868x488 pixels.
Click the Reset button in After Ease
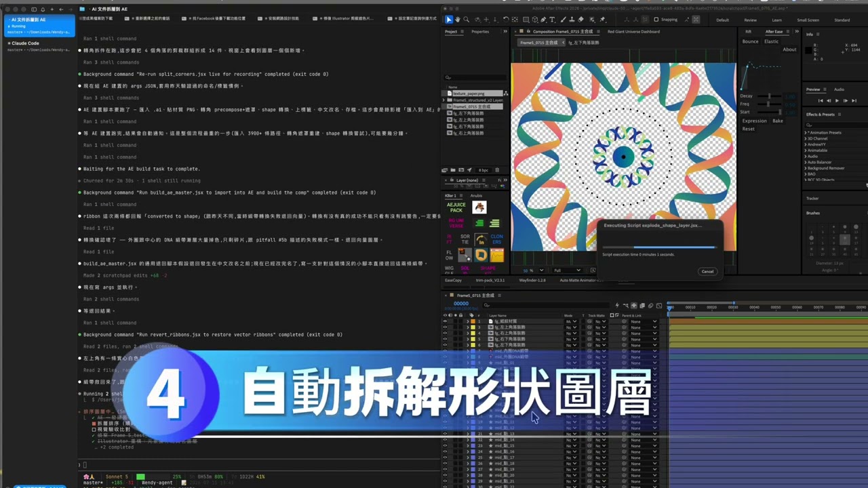(x=749, y=129)
